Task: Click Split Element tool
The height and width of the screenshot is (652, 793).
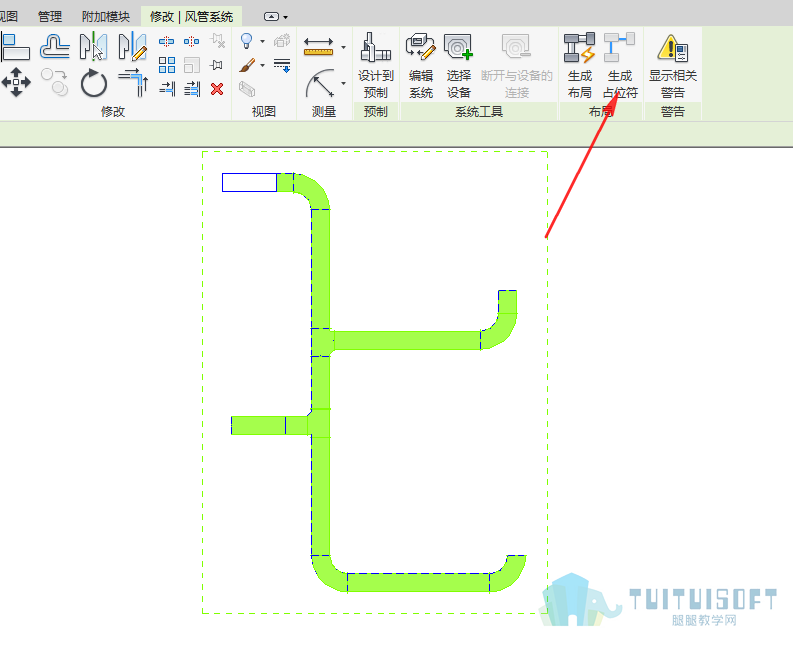Action: (166, 41)
